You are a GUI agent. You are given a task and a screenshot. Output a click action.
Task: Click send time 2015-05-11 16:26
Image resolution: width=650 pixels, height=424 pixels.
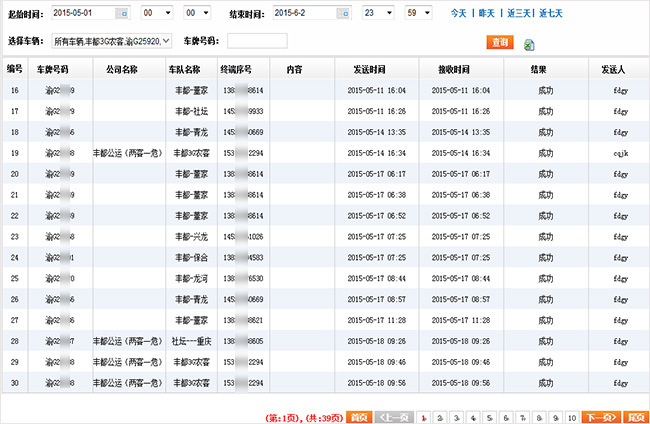pyautogui.click(x=376, y=111)
